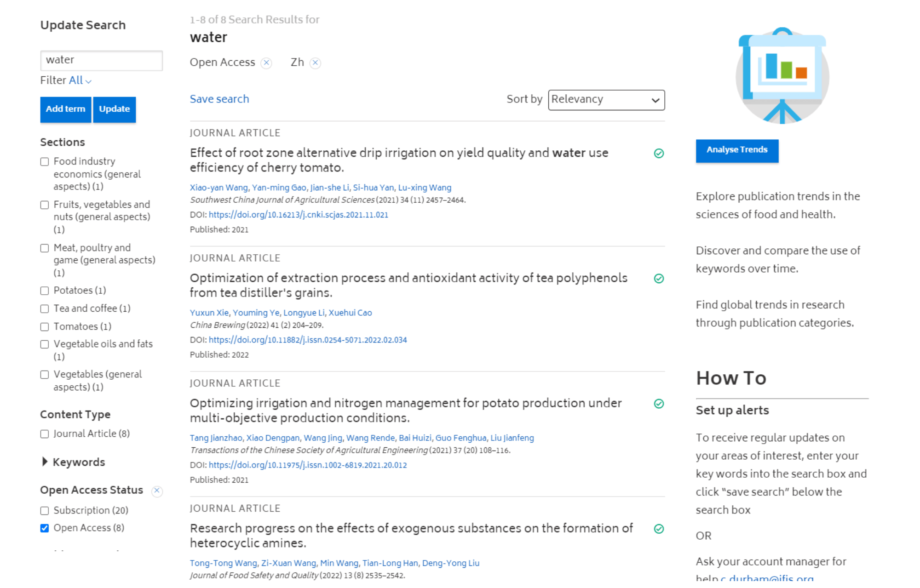
Task: Open the cherry tomato drip irrigation article
Action: [x=399, y=160]
